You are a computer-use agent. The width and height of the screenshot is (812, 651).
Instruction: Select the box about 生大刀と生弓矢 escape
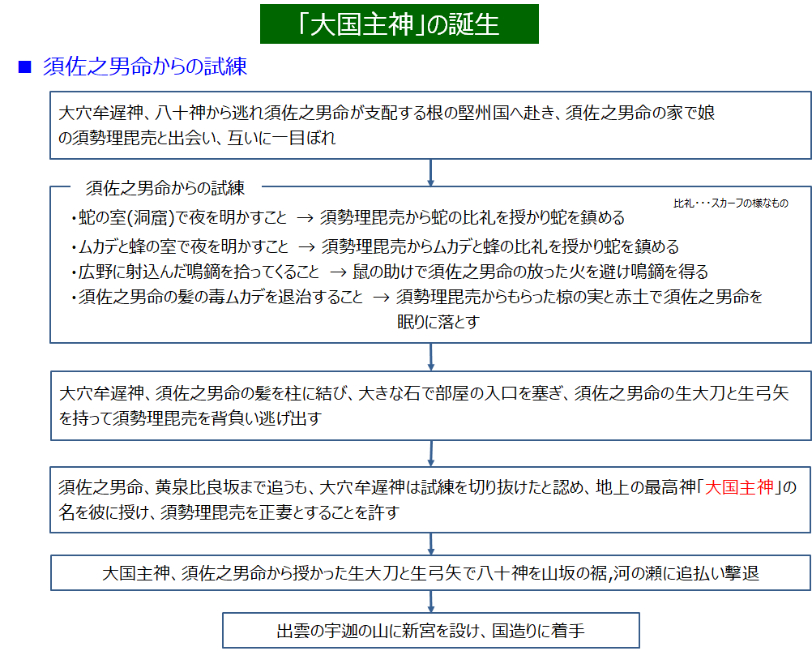pos(430,405)
